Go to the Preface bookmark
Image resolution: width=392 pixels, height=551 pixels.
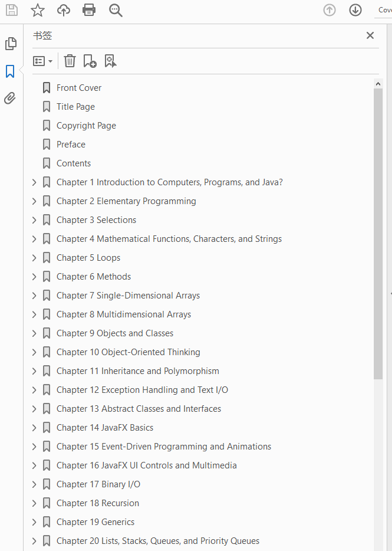point(71,145)
